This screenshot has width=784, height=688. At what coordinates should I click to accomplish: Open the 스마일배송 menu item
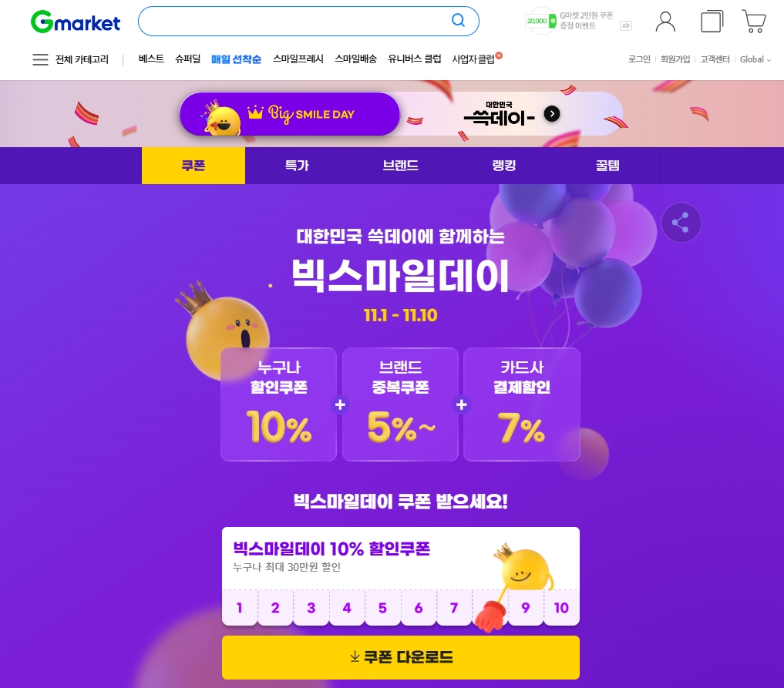355,59
